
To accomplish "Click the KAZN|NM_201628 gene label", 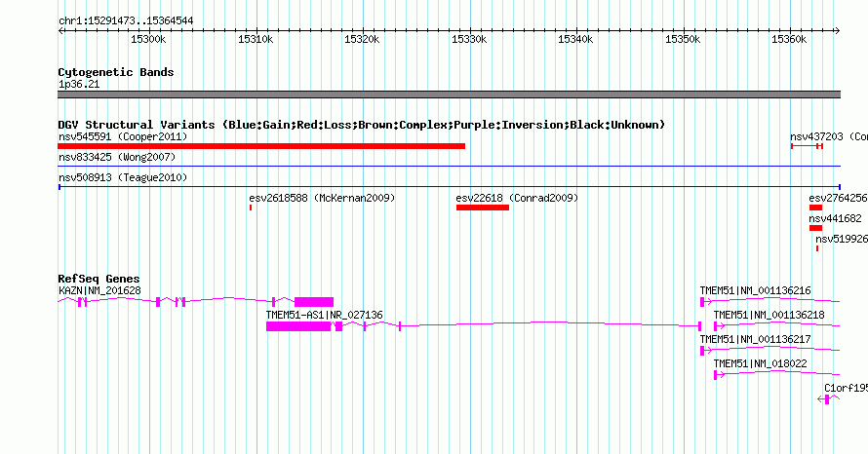I will pos(99,291).
